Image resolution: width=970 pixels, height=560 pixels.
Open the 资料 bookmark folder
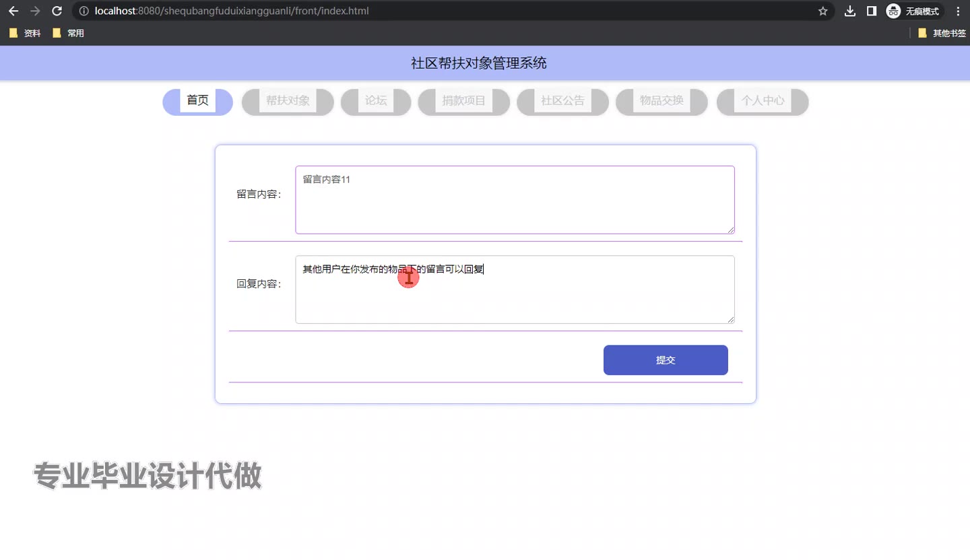[26, 33]
